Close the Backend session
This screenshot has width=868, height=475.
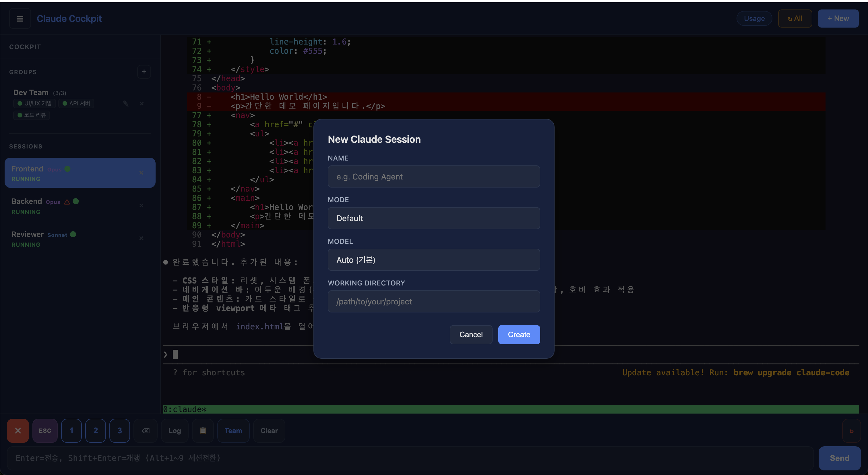(x=142, y=206)
